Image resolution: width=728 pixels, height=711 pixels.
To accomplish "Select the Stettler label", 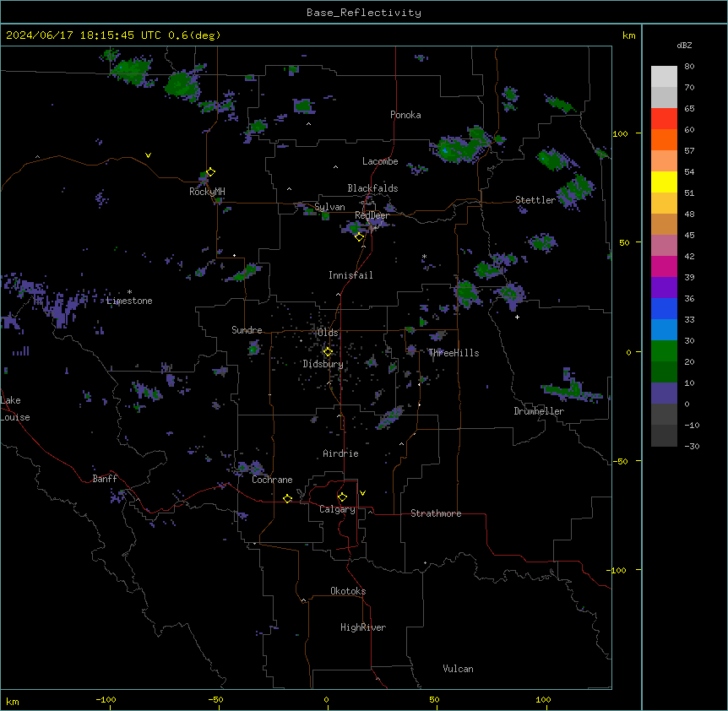I will [535, 200].
